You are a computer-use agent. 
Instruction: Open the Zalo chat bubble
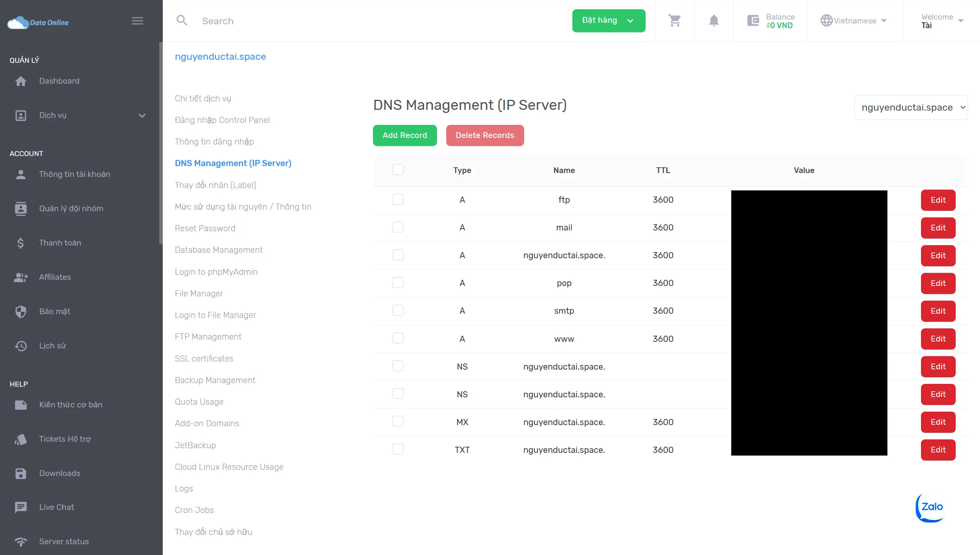click(x=930, y=507)
